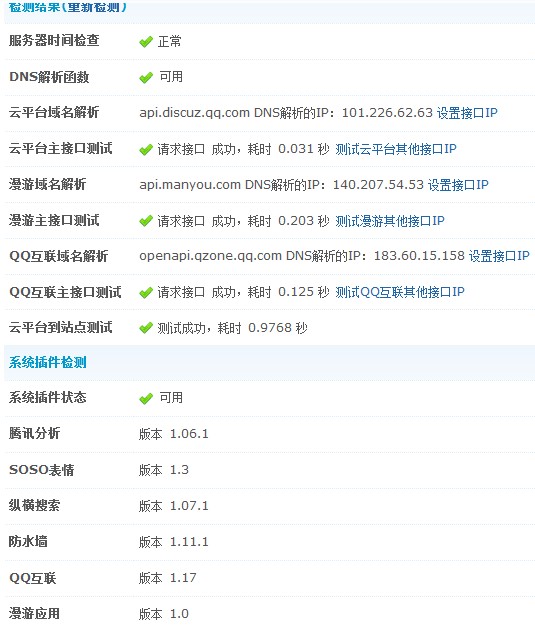
Task: Open 设置接口IP link for api.discuz.qq.com
Action: pos(467,113)
